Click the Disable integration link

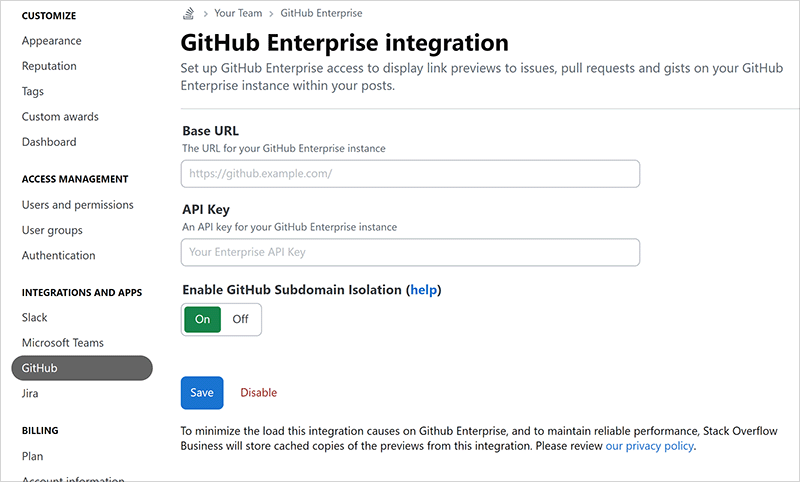pyautogui.click(x=258, y=393)
